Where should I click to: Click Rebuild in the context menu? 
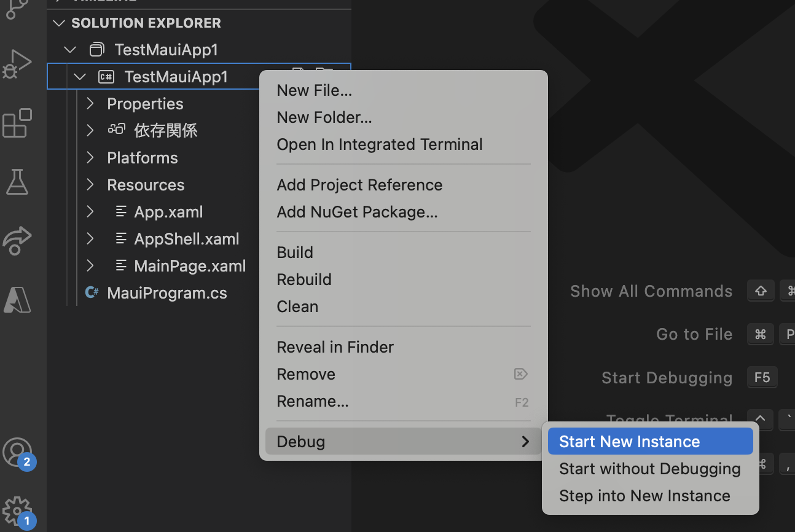(403, 280)
